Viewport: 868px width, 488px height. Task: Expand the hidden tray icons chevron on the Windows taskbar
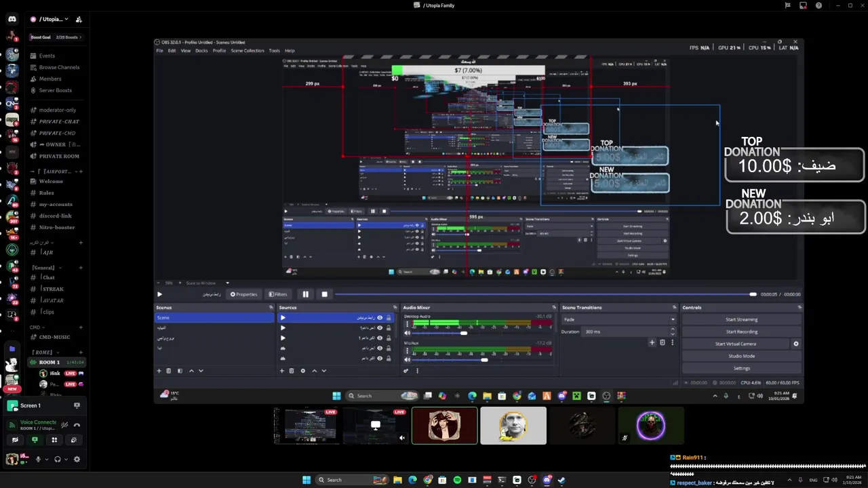click(789, 480)
